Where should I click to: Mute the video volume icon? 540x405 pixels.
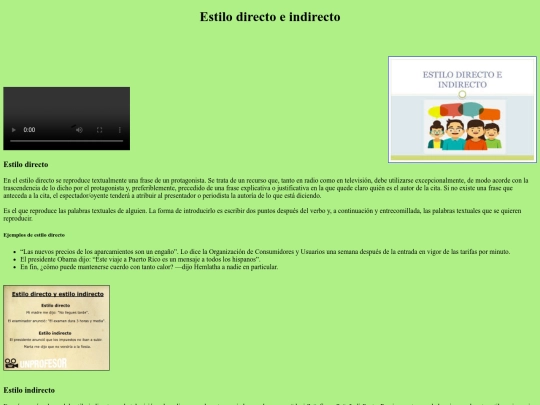(x=79, y=130)
